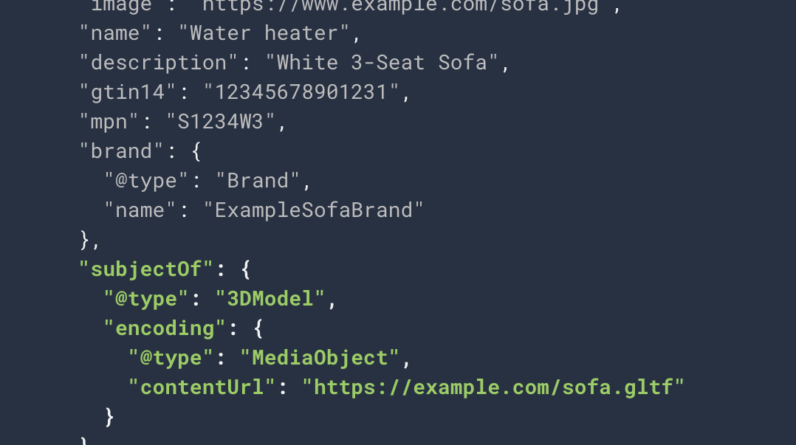Click the highlighted "subjectOf" key

pyautogui.click(x=146, y=268)
